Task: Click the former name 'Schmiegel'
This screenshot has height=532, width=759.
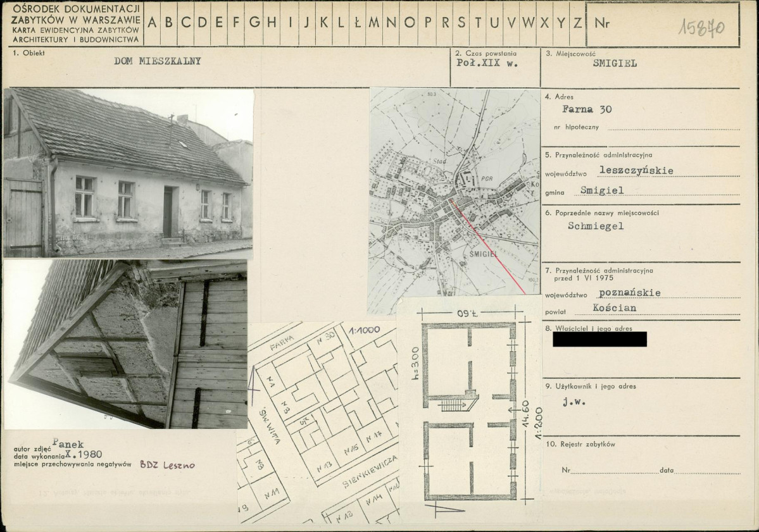Action: click(596, 226)
